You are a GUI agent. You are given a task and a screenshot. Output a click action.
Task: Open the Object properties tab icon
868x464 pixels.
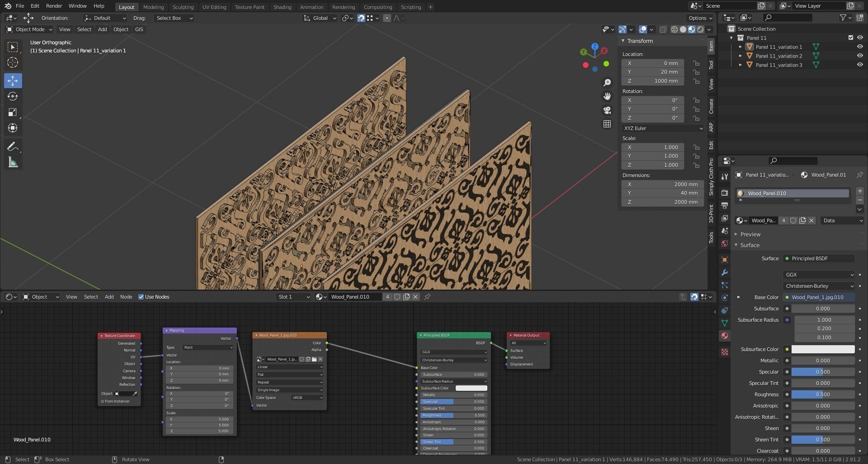725,260
